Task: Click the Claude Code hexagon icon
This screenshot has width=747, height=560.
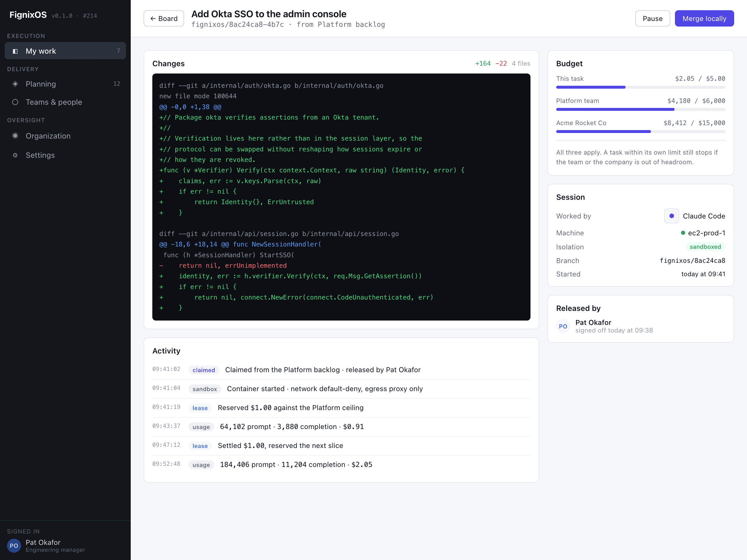Action: click(671, 216)
